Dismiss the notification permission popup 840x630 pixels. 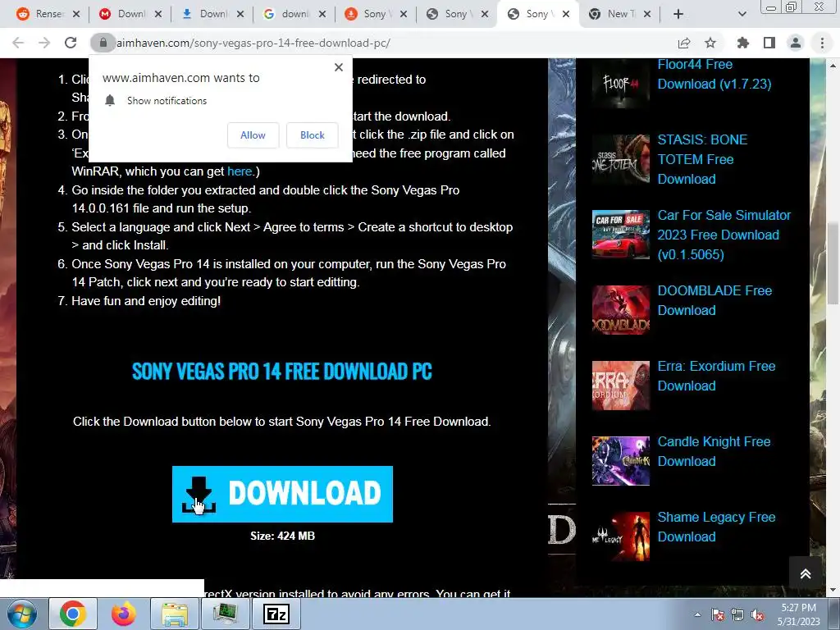(x=339, y=67)
